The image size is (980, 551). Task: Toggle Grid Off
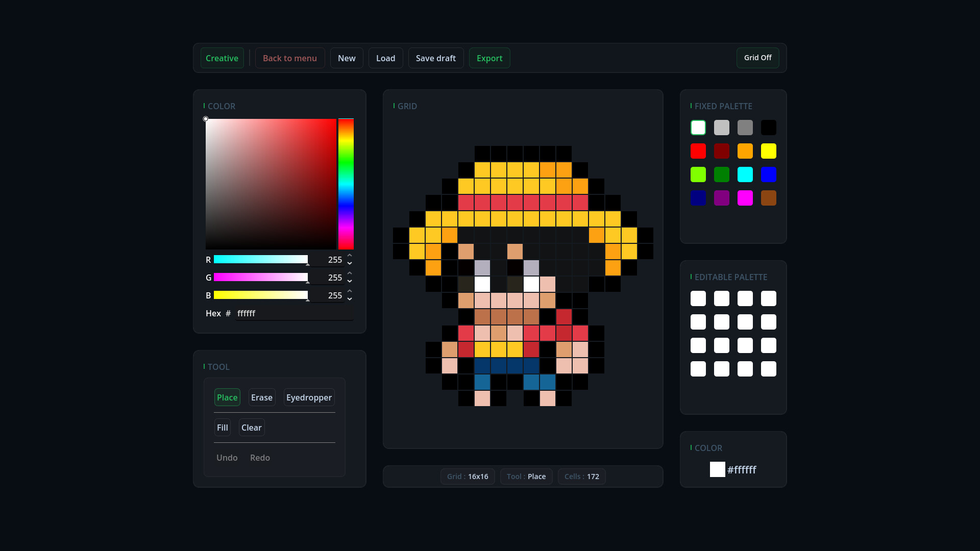point(757,58)
